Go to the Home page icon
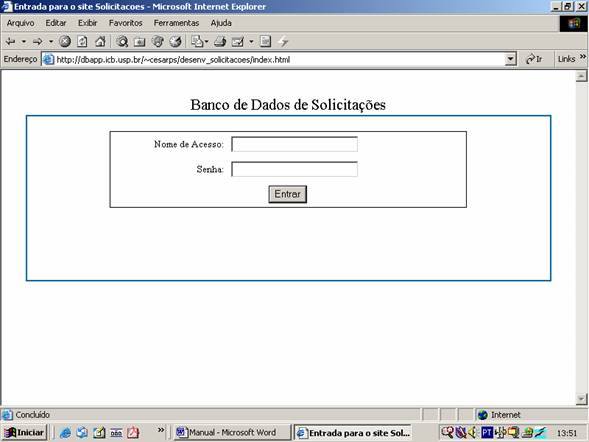The width and height of the screenshot is (589, 442). (x=100, y=41)
